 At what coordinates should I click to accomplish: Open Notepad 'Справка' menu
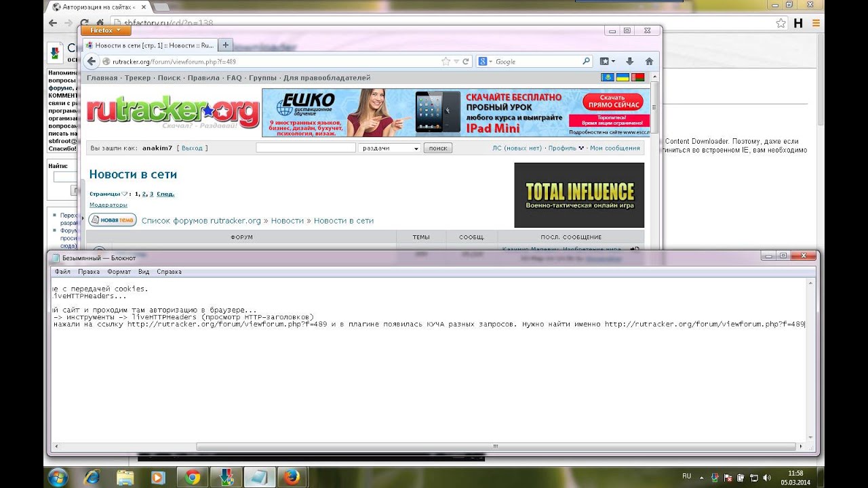pos(169,272)
